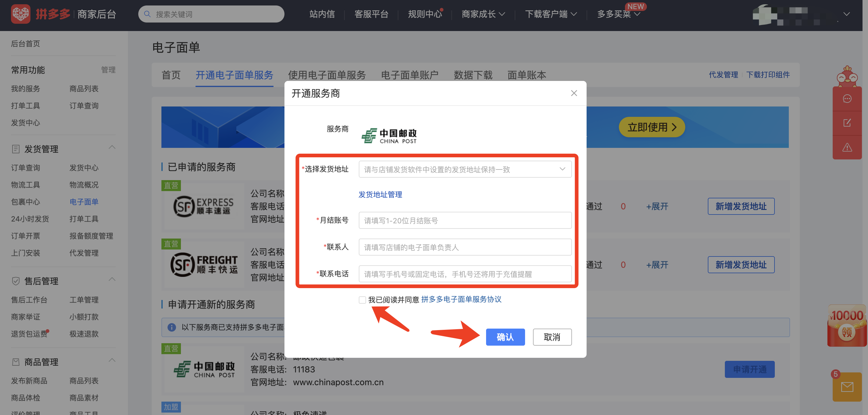This screenshot has height=415, width=868.
Task: Click the blue 确认 button
Action: coord(505,337)
